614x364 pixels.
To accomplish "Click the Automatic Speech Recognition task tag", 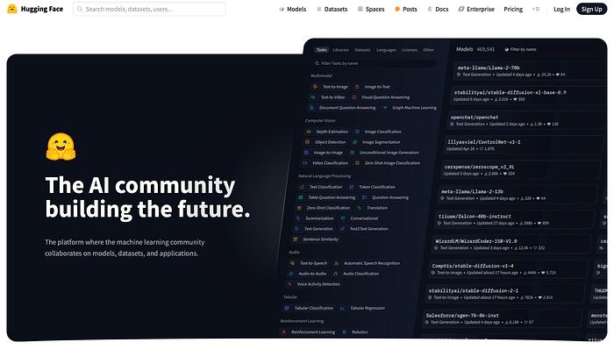I will point(367,263).
